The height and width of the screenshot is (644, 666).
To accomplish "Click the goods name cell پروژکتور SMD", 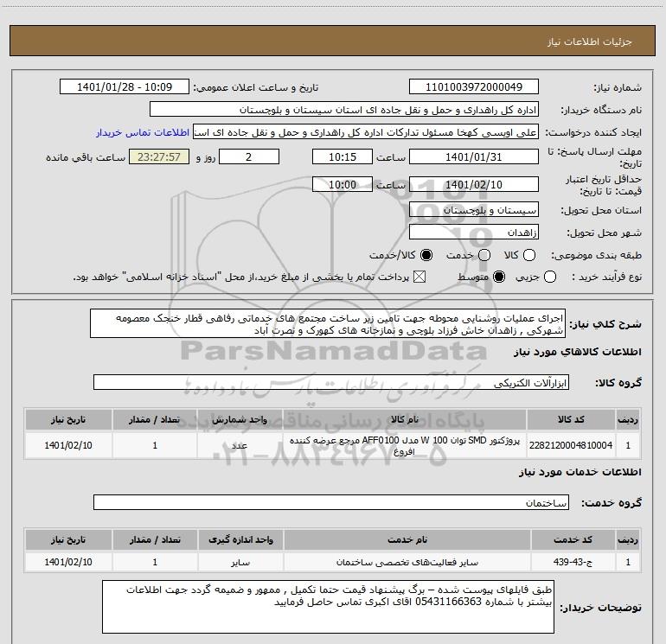I will coord(405,445).
